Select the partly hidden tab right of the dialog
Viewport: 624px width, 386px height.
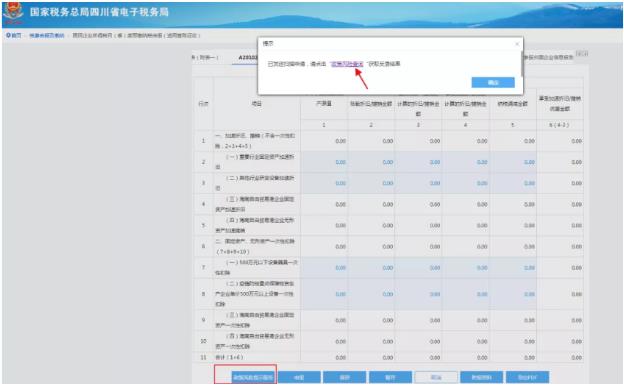[x=548, y=57]
